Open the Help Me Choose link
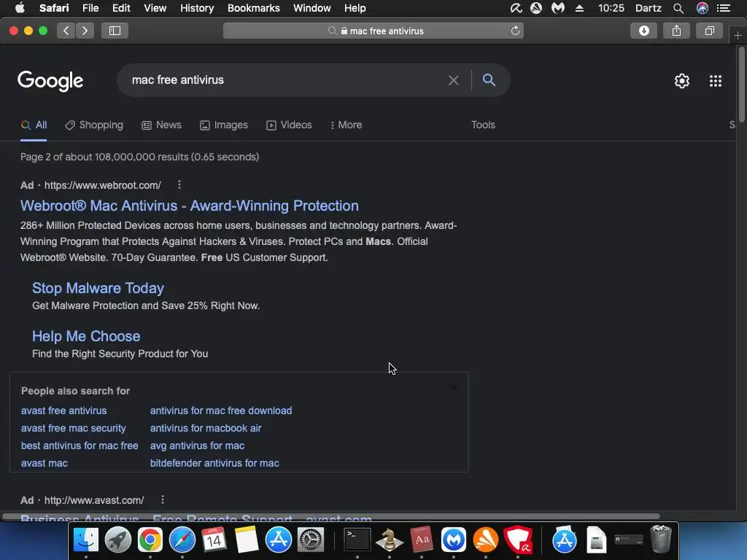Viewport: 747px width, 560px height. pyautogui.click(x=86, y=336)
